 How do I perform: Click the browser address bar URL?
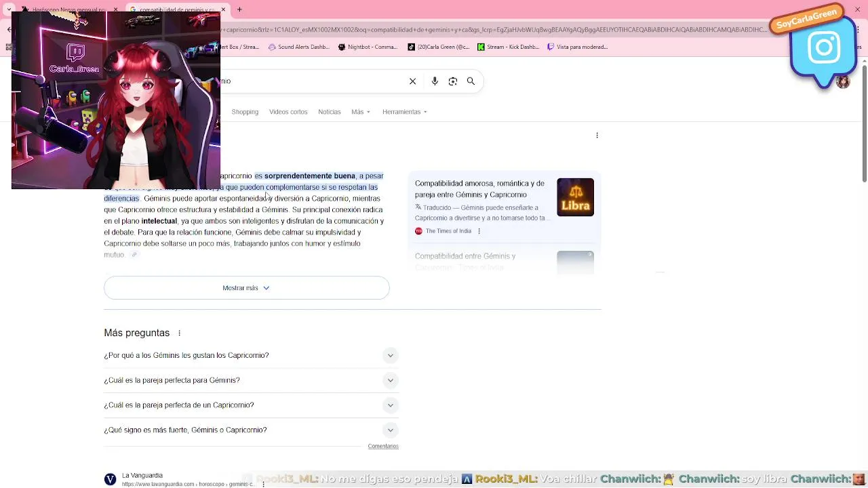(x=495, y=30)
